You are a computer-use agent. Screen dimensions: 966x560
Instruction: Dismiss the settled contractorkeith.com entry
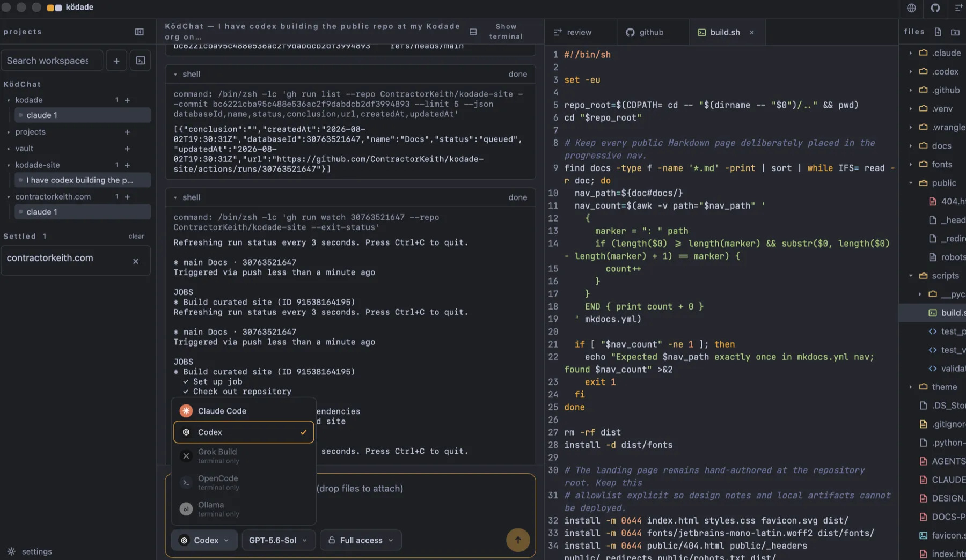(x=136, y=261)
